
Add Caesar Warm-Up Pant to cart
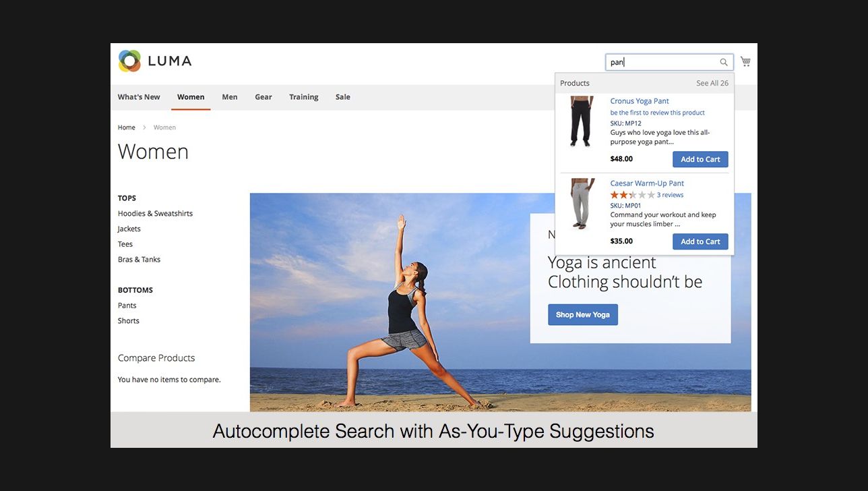tap(700, 241)
